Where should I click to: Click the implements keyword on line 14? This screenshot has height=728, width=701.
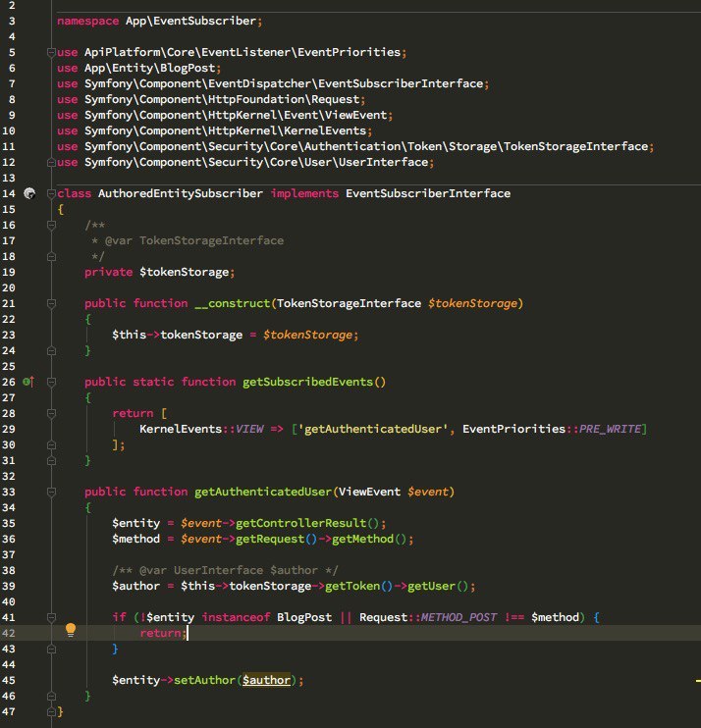304,193
